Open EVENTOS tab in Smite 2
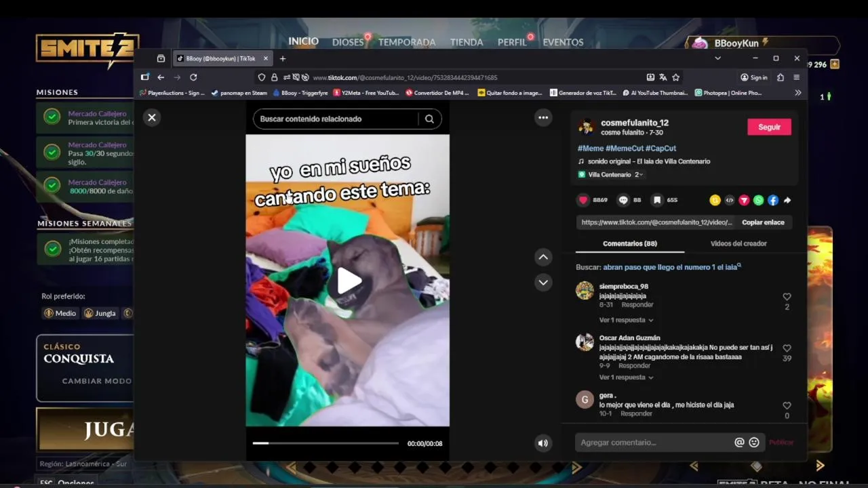868x488 pixels. pos(563,42)
